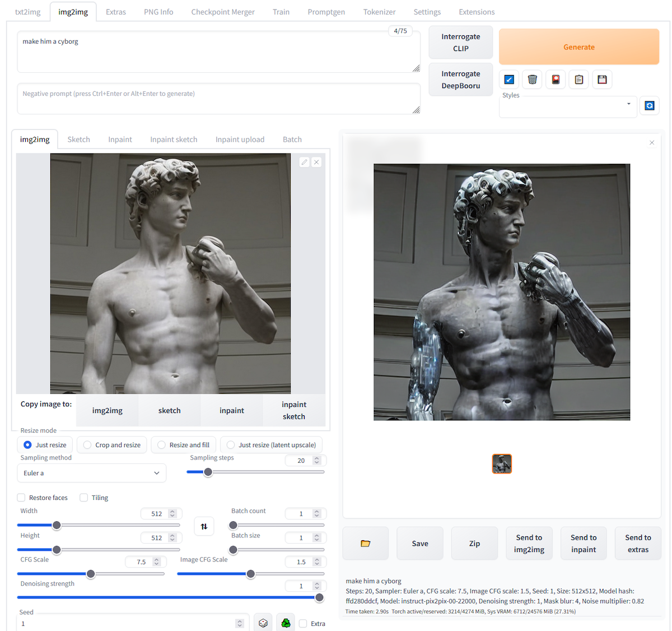Screen dimensions: 672x631
Task: Select the generated image thumbnail in the gallery
Action: 502,463
